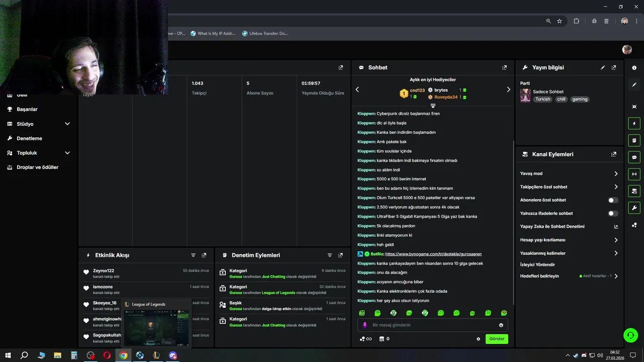This screenshot has width=644, height=362.
Task: Show previous top gifters with left arrow
Action: [x=357, y=89]
